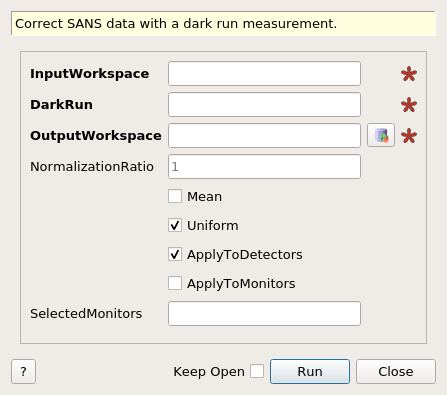447x395 pixels.
Task: Click the SelectedMonitors label
Action: [86, 313]
